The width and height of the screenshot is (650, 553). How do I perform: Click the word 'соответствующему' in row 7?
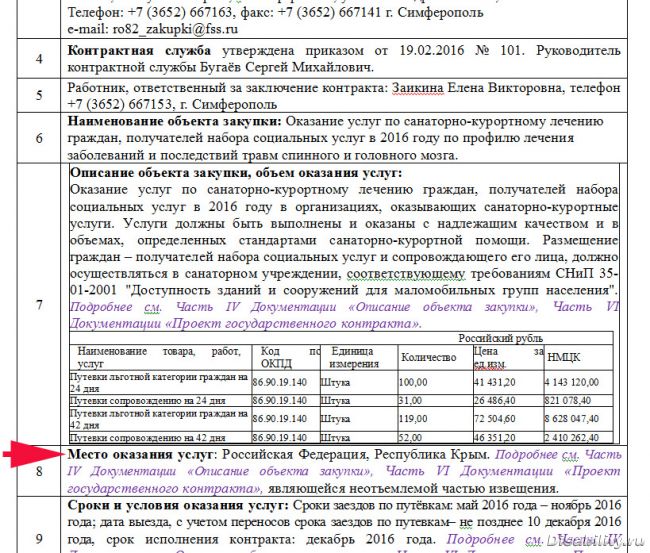406,274
